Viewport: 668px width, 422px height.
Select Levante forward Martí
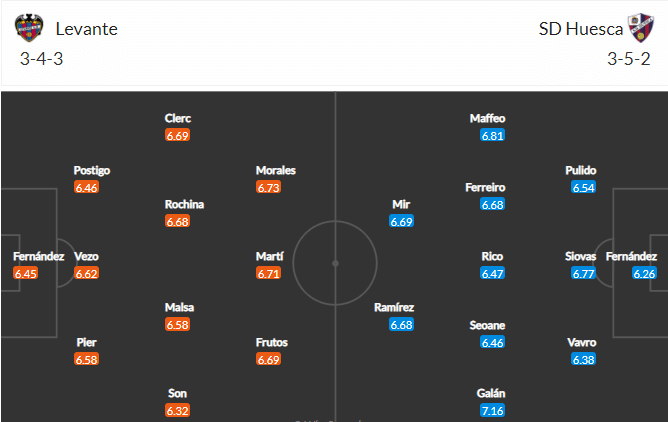click(x=269, y=256)
